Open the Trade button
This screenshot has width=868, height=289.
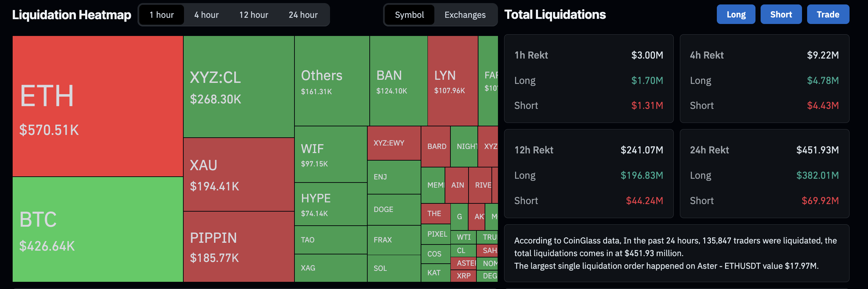828,14
